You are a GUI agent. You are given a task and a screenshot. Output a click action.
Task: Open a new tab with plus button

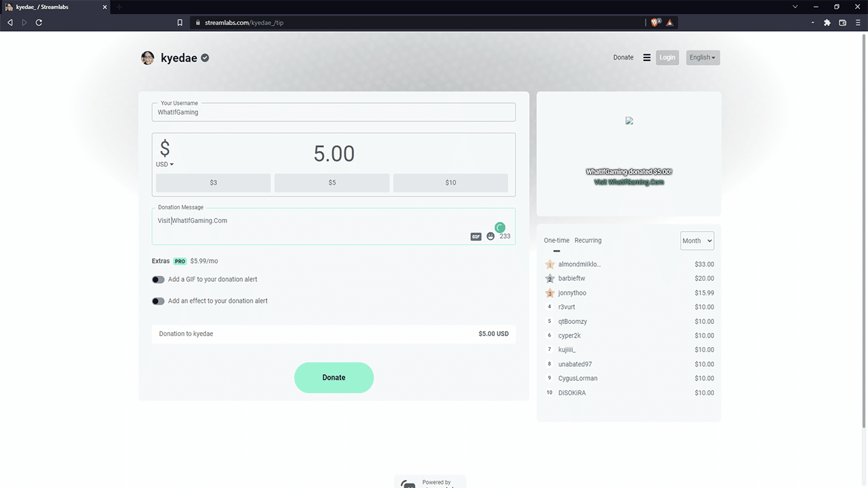(x=119, y=7)
